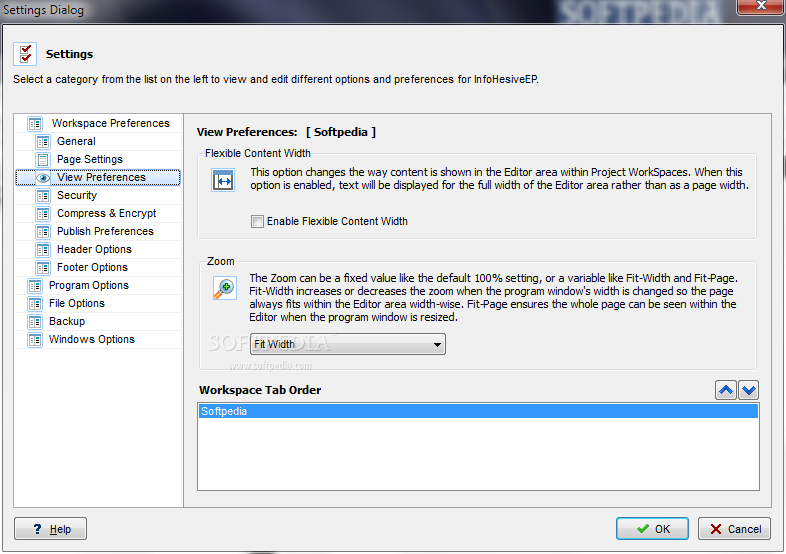This screenshot has height=554, width=786.
Task: Confirm settings with the OK button
Action: pyautogui.click(x=652, y=529)
